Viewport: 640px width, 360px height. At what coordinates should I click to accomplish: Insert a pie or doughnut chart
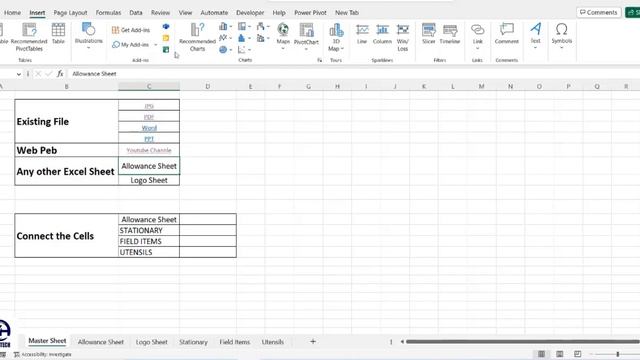223,49
